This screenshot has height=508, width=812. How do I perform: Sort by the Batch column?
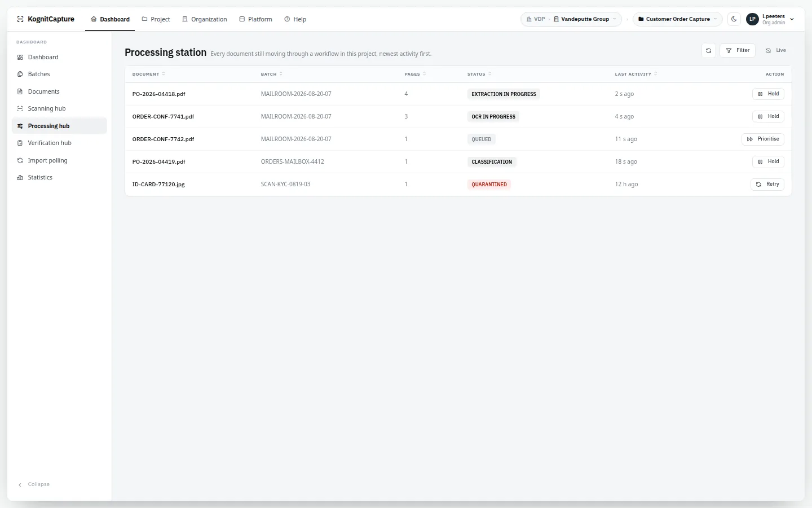pyautogui.click(x=272, y=74)
